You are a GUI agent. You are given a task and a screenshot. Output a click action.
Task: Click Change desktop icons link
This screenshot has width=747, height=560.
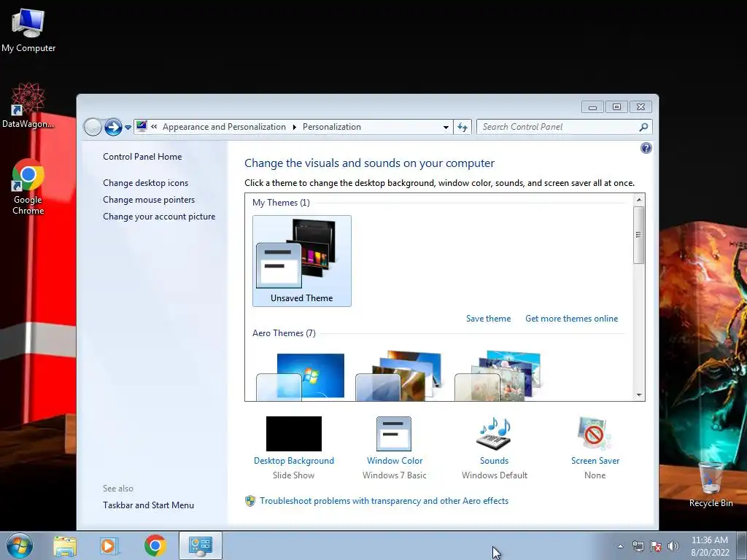click(x=145, y=183)
